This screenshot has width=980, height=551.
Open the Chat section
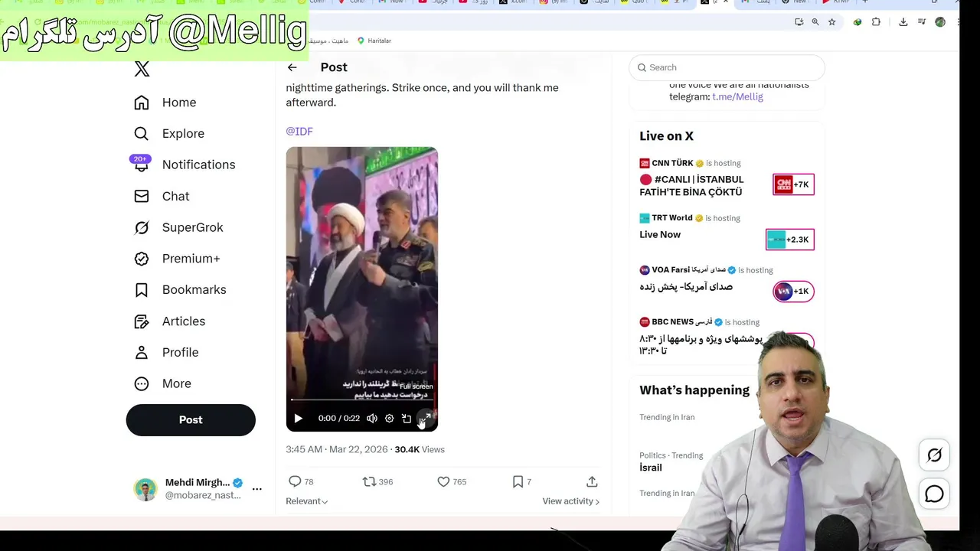(162, 196)
